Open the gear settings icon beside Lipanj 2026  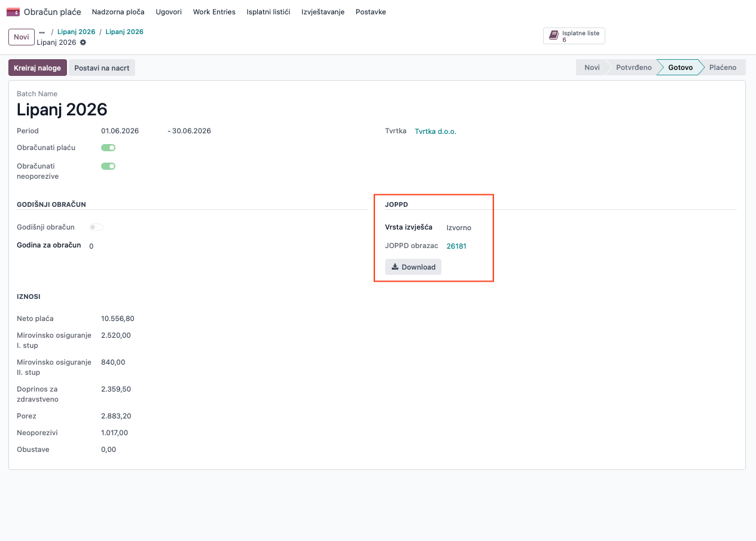pyautogui.click(x=83, y=42)
